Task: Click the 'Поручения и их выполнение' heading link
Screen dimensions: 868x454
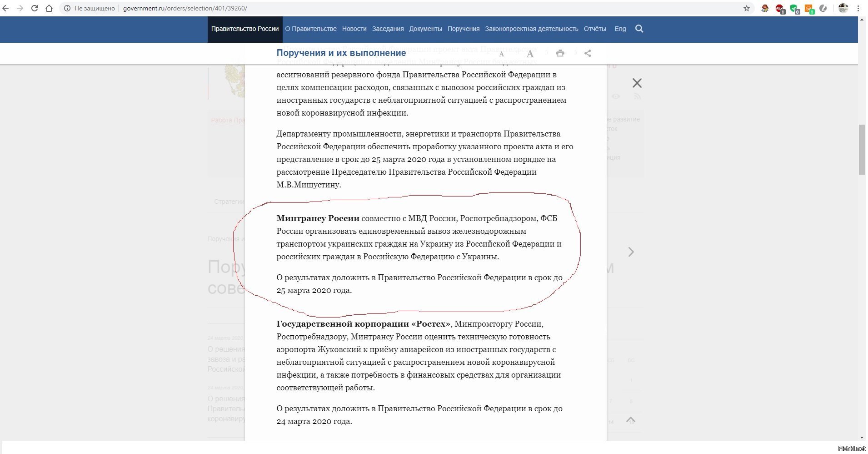Action: [341, 53]
